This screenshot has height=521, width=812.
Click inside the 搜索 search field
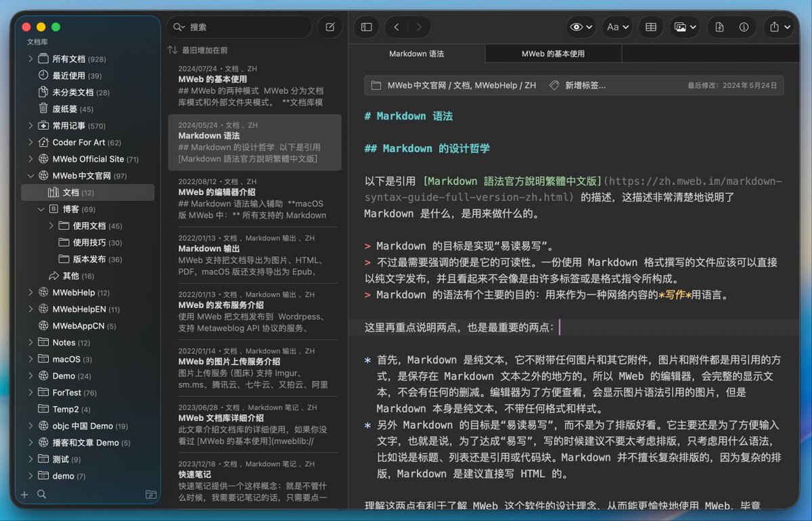pyautogui.click(x=237, y=26)
